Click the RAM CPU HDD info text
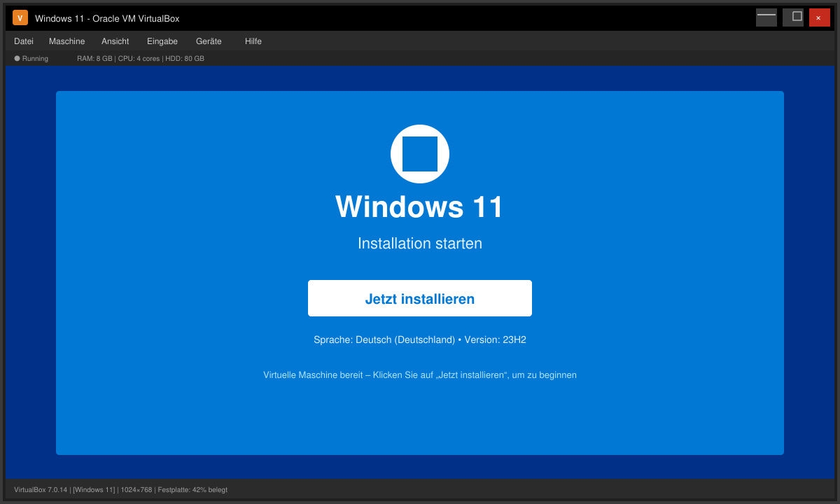The width and height of the screenshot is (840, 504). click(x=141, y=59)
